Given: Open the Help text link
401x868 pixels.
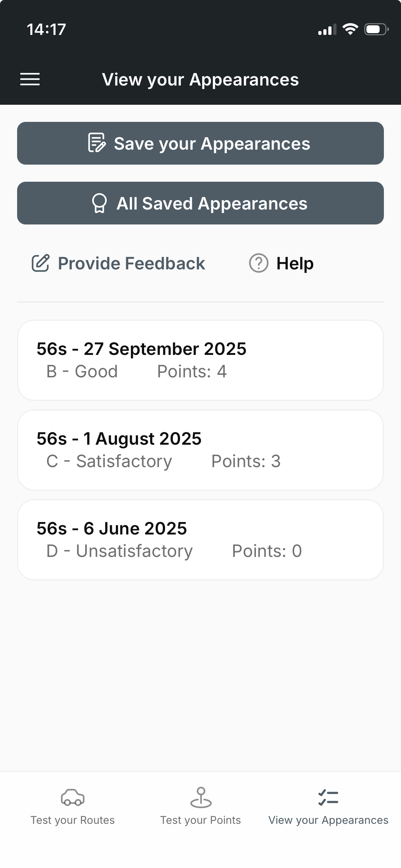Looking at the screenshot, I should click(295, 263).
